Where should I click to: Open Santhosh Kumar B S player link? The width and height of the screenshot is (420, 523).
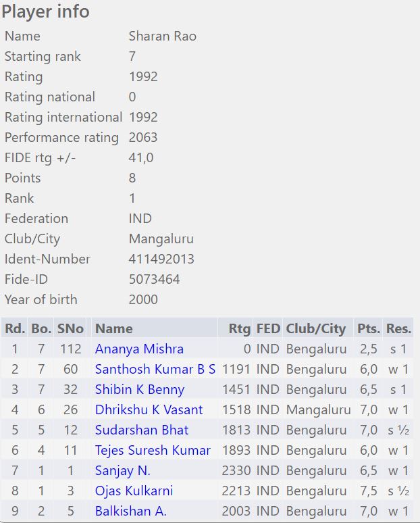pyautogui.click(x=155, y=370)
